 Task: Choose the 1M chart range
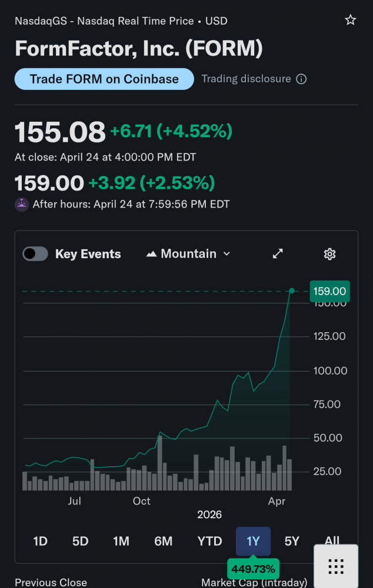[x=121, y=542]
